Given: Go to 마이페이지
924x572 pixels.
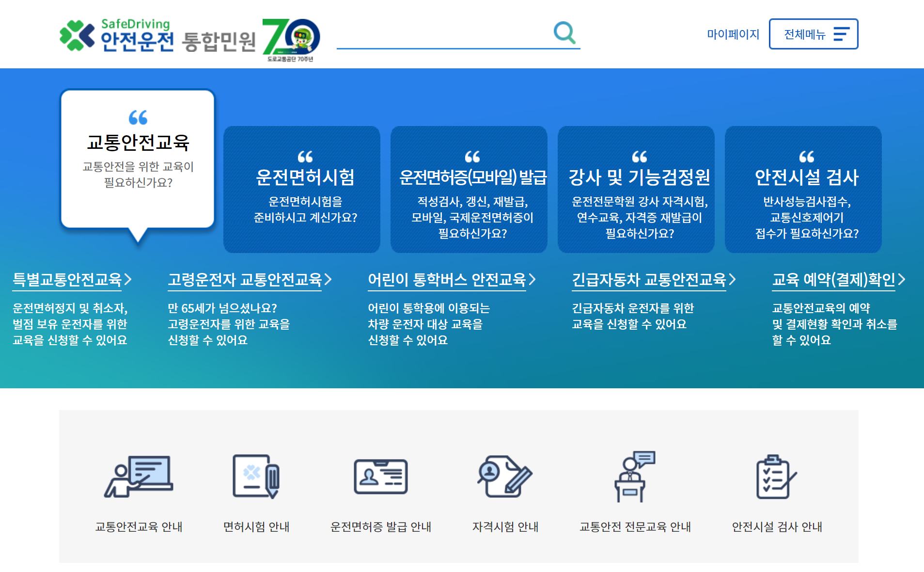Looking at the screenshot, I should (733, 34).
